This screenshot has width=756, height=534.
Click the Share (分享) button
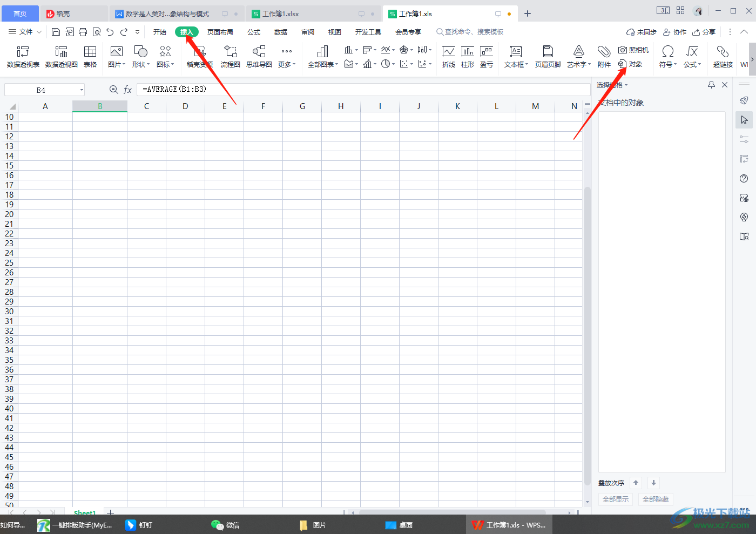point(704,32)
